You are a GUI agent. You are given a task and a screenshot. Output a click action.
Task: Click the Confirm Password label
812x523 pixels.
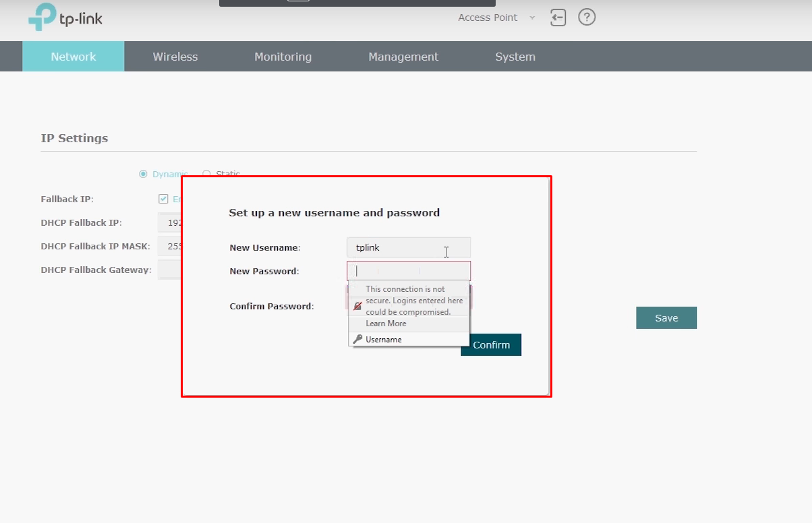click(272, 306)
